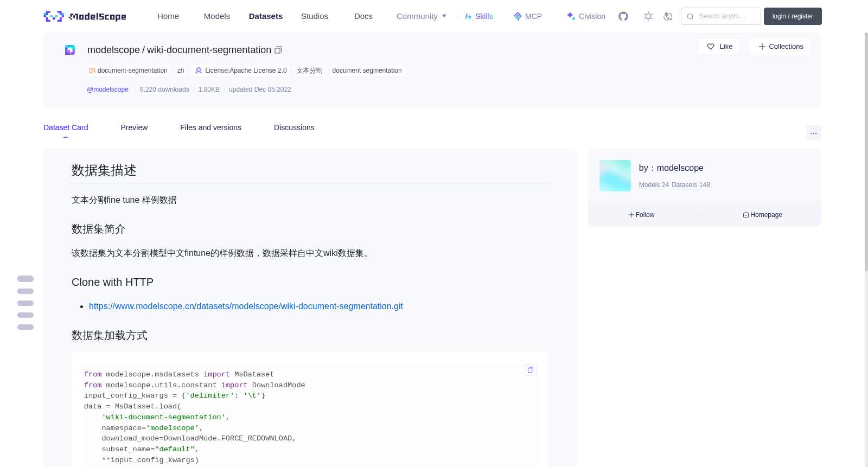Open the MCP page
This screenshot has height=467, width=868.
click(527, 16)
